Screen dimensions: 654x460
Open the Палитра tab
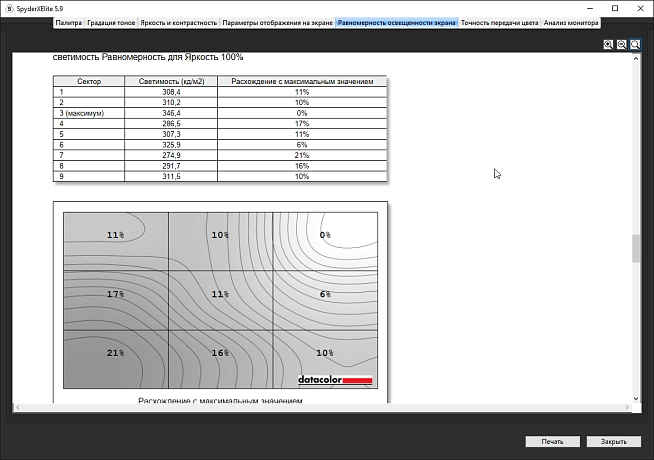pyautogui.click(x=69, y=21)
